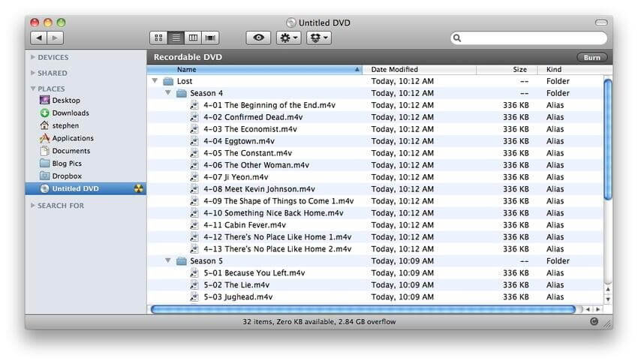Select the Season 4 folder icon
Screen dimensions: 638x364
182,93
